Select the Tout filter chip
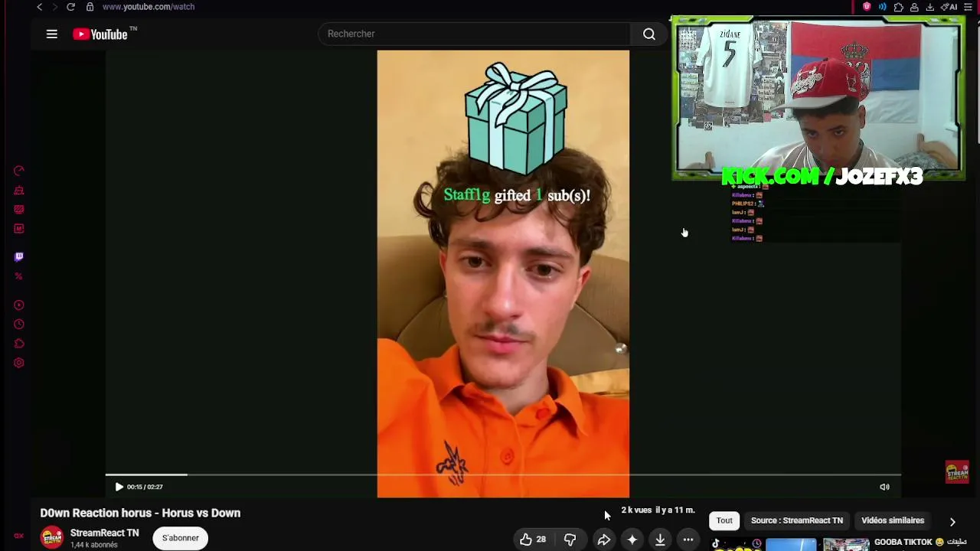Viewport: 980px width, 551px height. (x=724, y=520)
